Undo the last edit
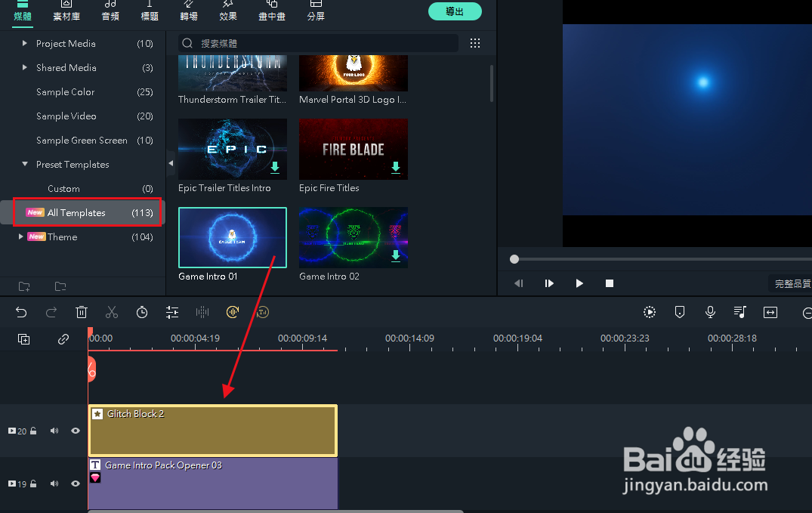The height and width of the screenshot is (513, 812). pos(20,312)
